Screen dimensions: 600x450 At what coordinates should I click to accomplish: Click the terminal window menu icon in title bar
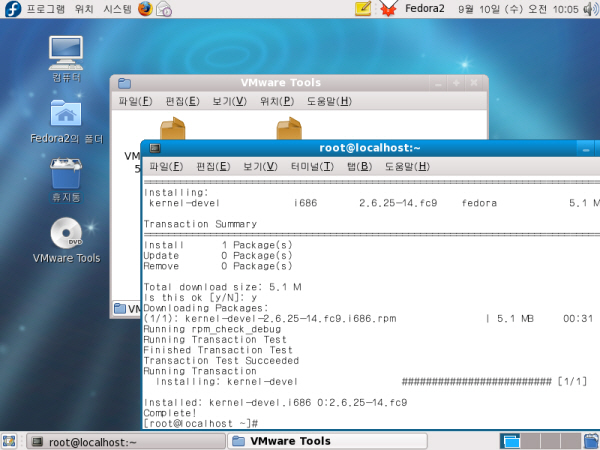click(x=155, y=148)
